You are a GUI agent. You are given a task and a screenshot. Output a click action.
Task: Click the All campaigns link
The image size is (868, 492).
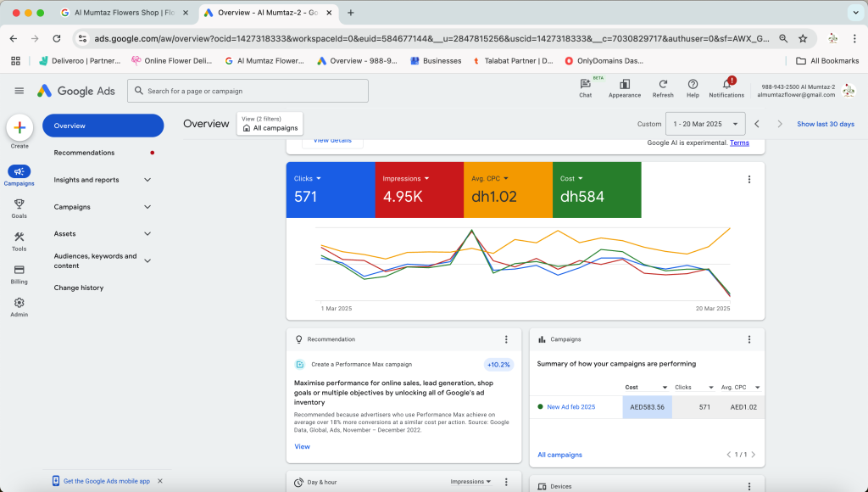[x=559, y=455]
